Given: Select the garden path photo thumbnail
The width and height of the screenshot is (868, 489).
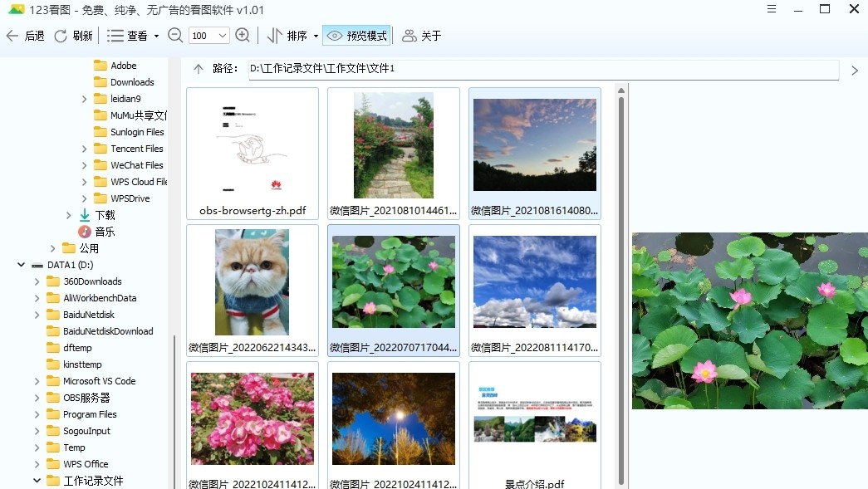Looking at the screenshot, I should click(x=394, y=154).
